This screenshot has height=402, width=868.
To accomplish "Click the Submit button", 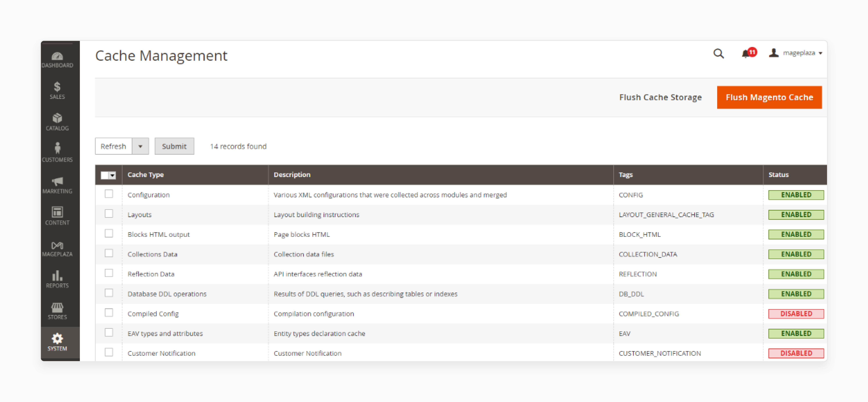I will pyautogui.click(x=174, y=146).
